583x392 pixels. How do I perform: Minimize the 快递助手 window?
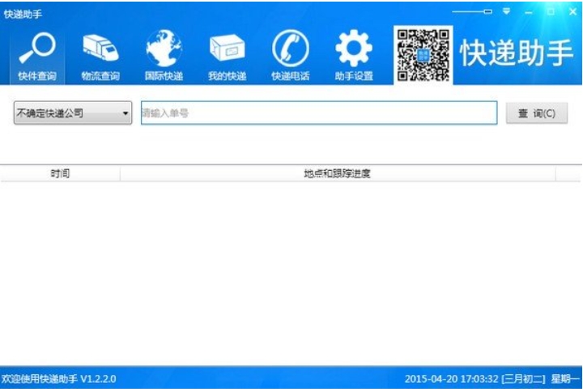(529, 11)
